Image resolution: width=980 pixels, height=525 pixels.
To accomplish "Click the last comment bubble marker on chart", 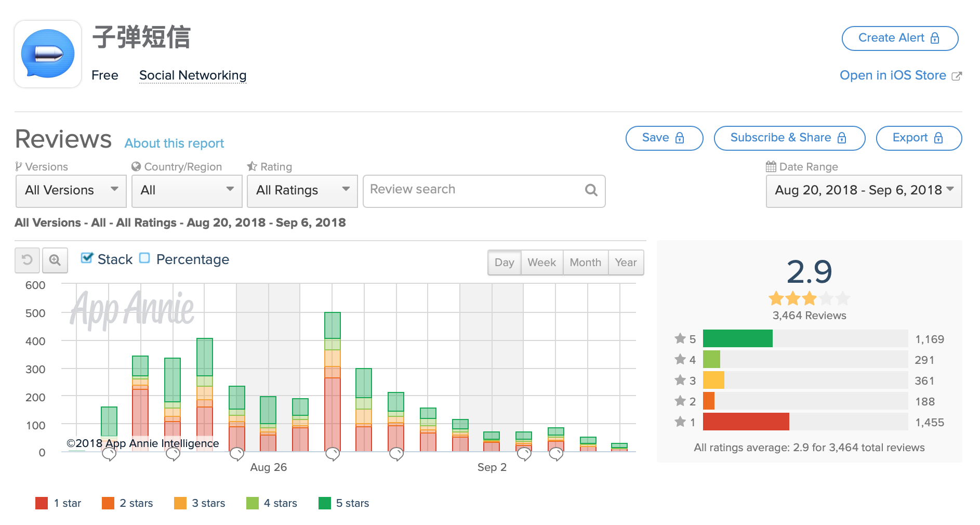I will click(556, 454).
